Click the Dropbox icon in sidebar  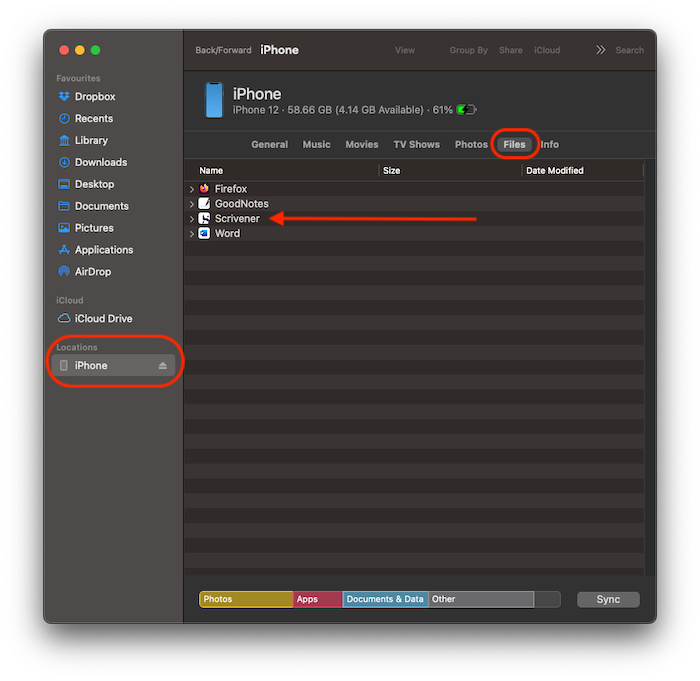(x=64, y=96)
